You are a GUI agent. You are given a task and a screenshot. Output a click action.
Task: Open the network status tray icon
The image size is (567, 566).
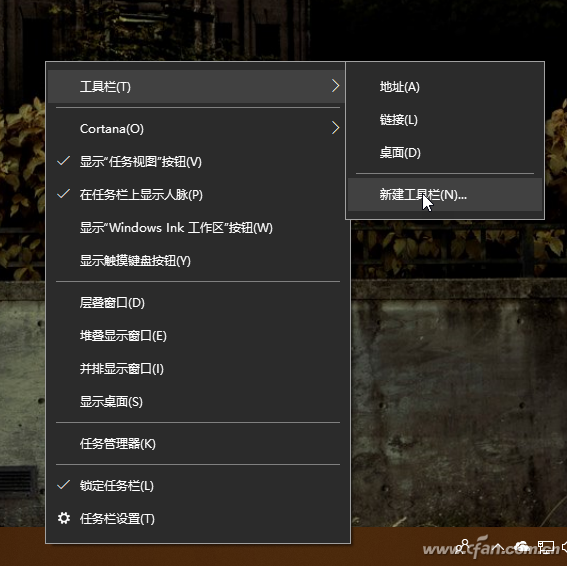point(546,547)
